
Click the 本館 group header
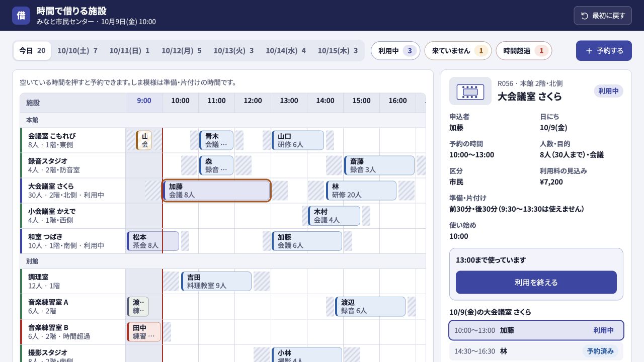point(223,120)
